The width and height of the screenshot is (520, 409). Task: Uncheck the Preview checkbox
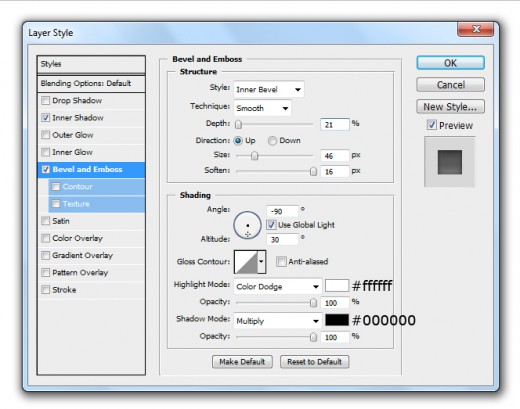[x=432, y=125]
